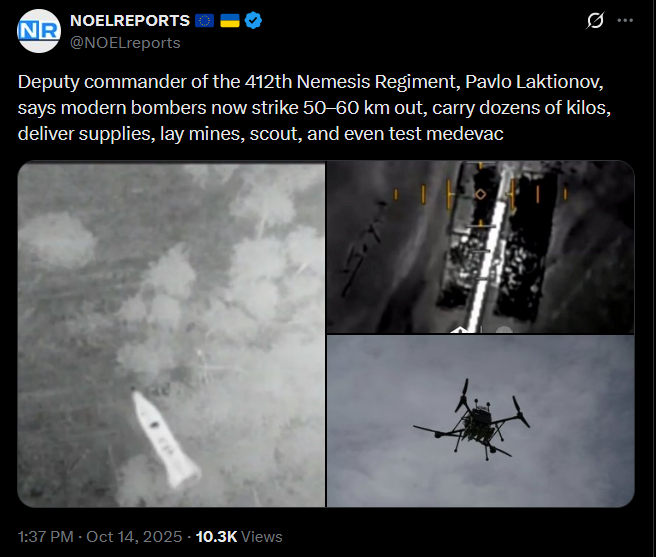Select the orange diamond reticle in thermal image
This screenshot has height=557, width=656.
(x=480, y=194)
